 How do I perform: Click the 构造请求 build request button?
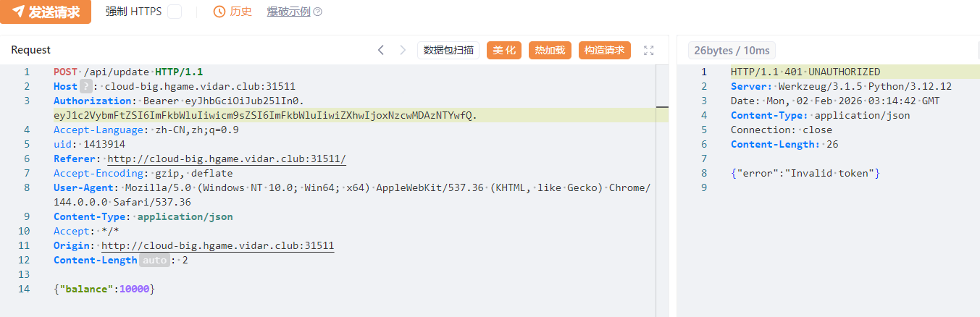(604, 50)
